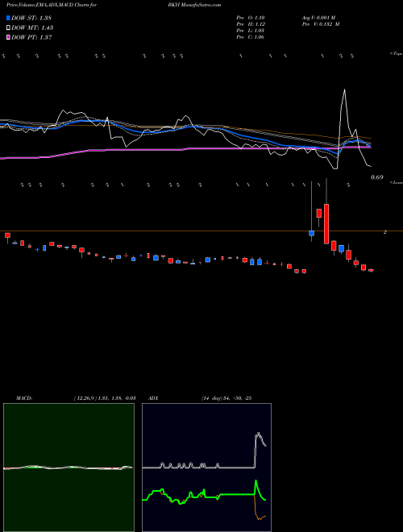
Task: Select the 'DOW MT: 1.43' legend text
Action: (x=32, y=28)
